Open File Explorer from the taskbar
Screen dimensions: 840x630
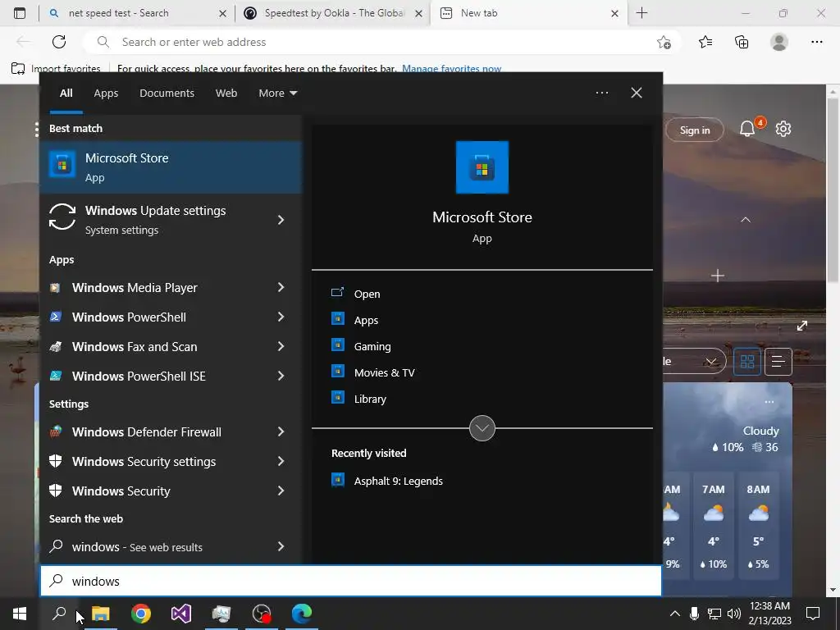click(x=100, y=614)
